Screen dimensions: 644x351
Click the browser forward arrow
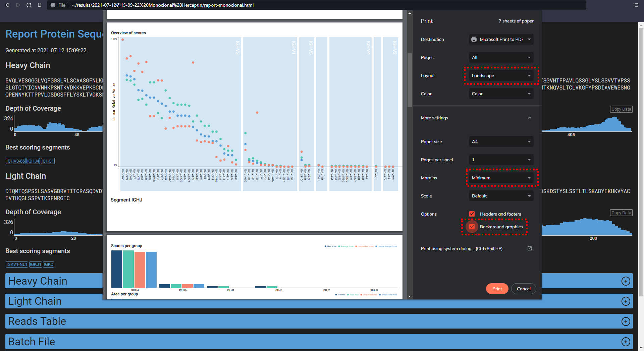coord(18,5)
